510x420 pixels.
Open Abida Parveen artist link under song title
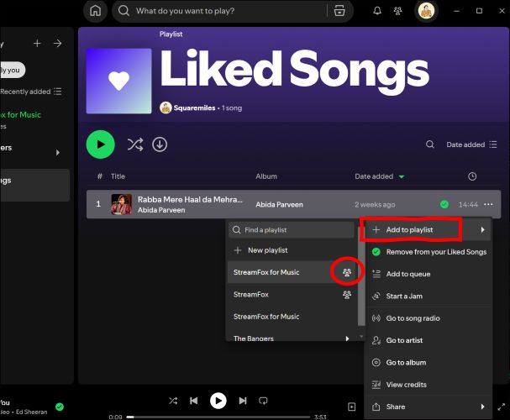pyautogui.click(x=161, y=210)
